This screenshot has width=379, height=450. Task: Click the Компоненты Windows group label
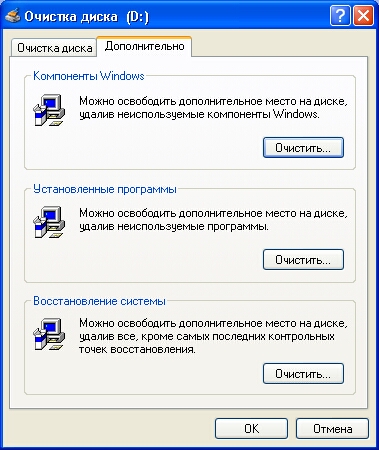tap(89, 76)
